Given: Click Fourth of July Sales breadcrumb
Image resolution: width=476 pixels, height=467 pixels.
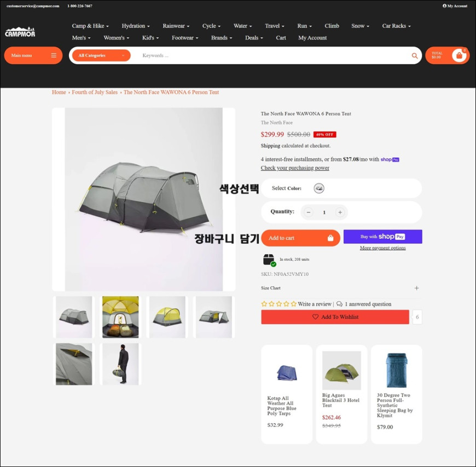Looking at the screenshot, I should coord(95,92).
